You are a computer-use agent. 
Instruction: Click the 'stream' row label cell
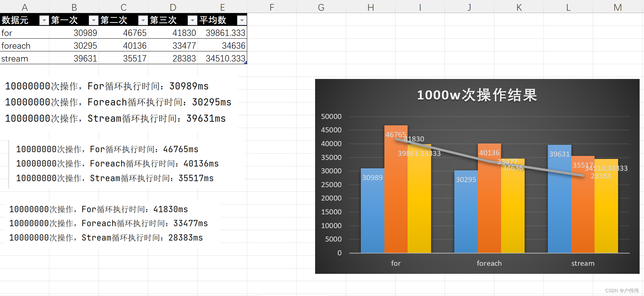pos(25,58)
